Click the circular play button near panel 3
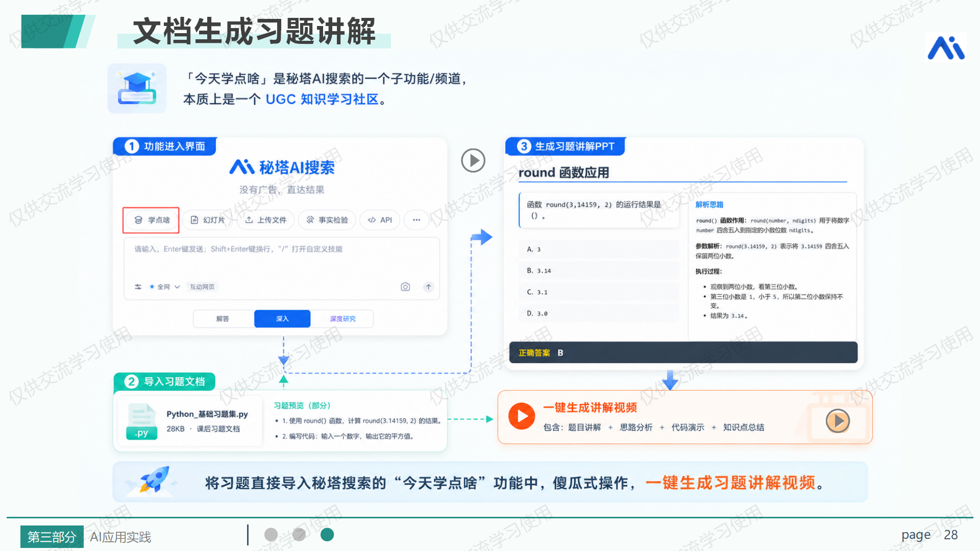Image resolution: width=980 pixels, height=551 pixels. point(473,161)
